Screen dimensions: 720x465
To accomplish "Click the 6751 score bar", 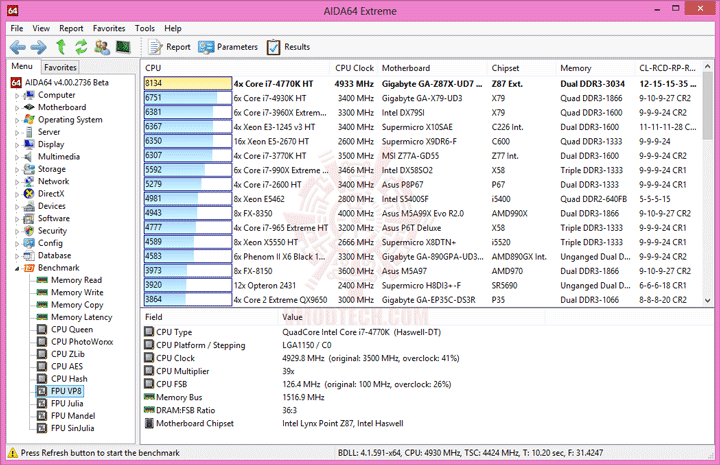I will 188,98.
